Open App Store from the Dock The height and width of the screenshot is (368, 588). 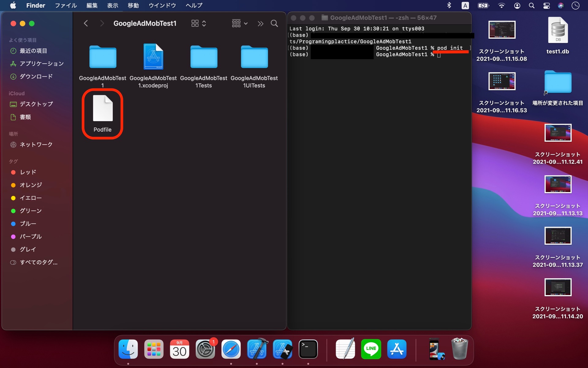[x=397, y=349]
